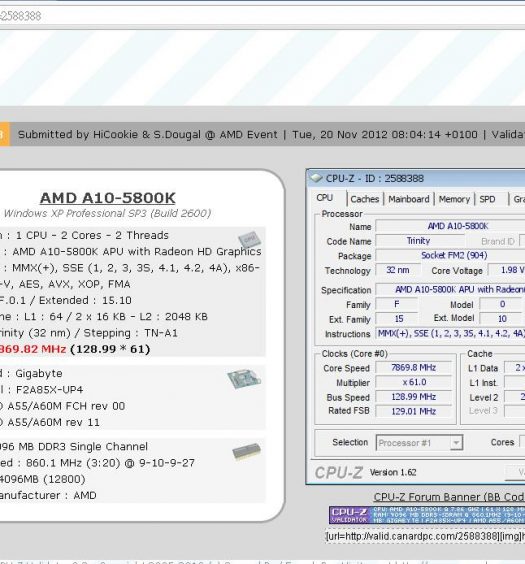The width and height of the screenshot is (525, 564).
Task: Open the Memory tab
Action: click(454, 199)
